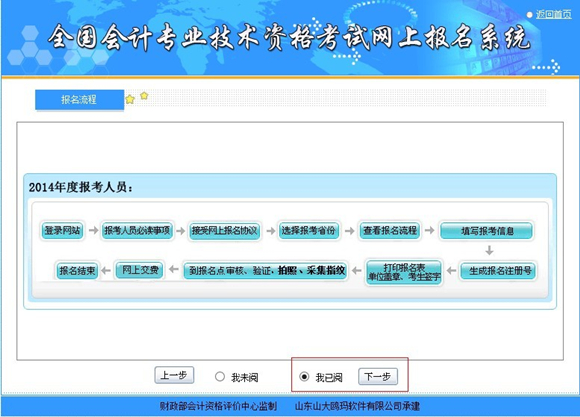Select the 我未阅 radio button
Screen dimensions: 580x417
[x=220, y=377]
